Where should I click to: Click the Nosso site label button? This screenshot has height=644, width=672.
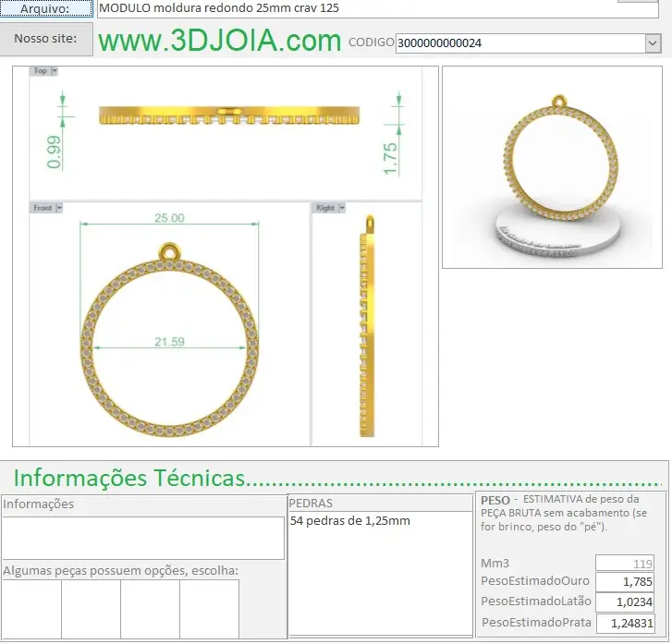tap(46, 39)
